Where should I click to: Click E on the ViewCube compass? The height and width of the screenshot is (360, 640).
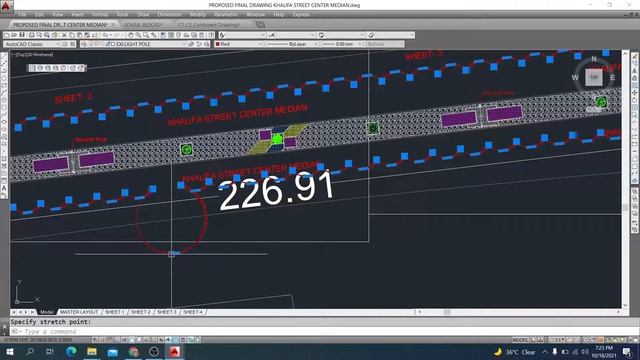point(612,77)
